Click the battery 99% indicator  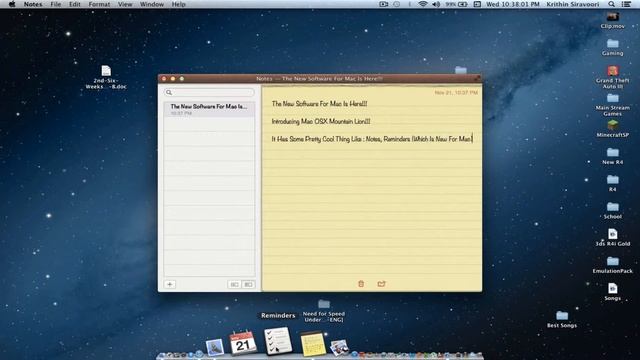456,4
